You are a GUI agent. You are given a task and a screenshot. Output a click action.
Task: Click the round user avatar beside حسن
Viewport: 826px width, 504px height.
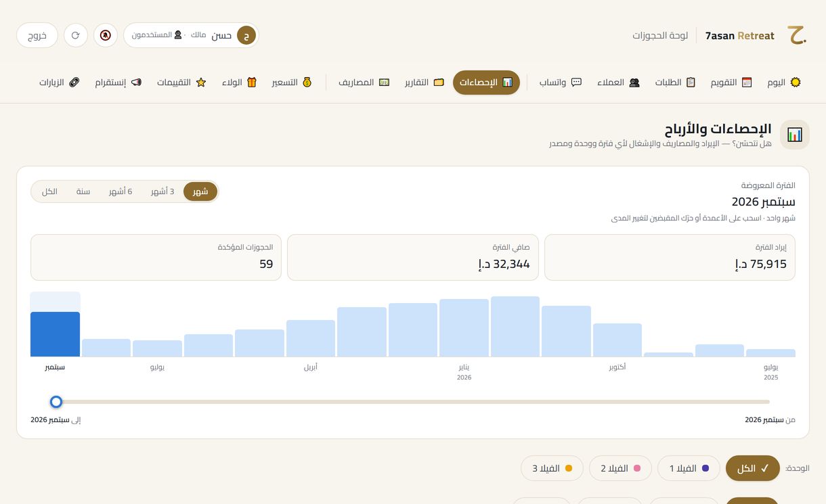(x=246, y=35)
